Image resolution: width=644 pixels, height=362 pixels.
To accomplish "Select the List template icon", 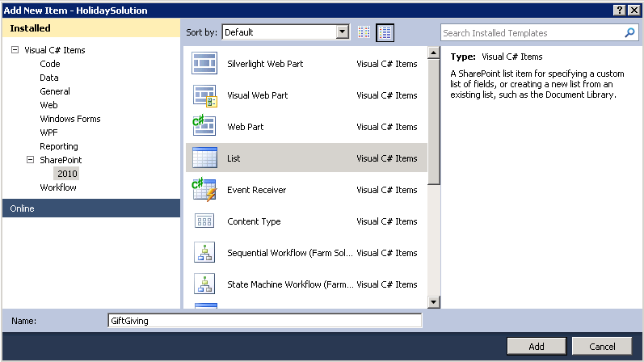I will pyautogui.click(x=204, y=158).
